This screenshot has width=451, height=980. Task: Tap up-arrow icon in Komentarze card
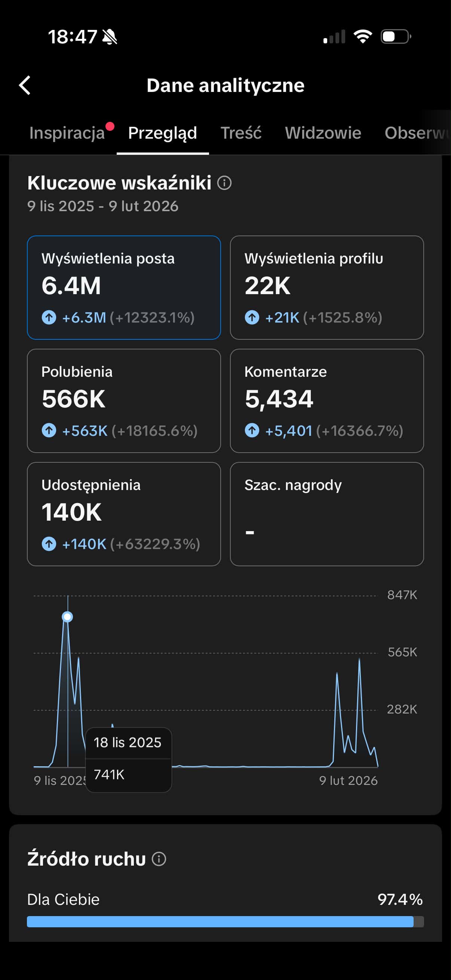[x=252, y=431]
